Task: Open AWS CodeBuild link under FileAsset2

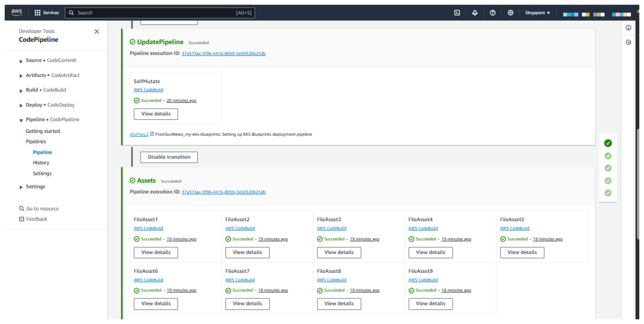Action: (240, 228)
